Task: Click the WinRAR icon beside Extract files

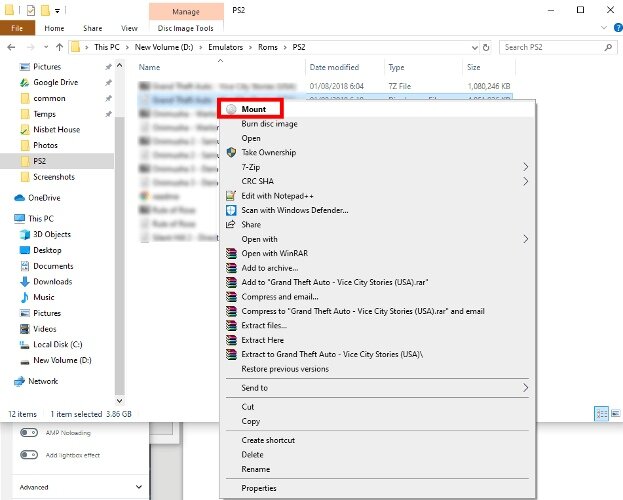Action: click(231, 326)
